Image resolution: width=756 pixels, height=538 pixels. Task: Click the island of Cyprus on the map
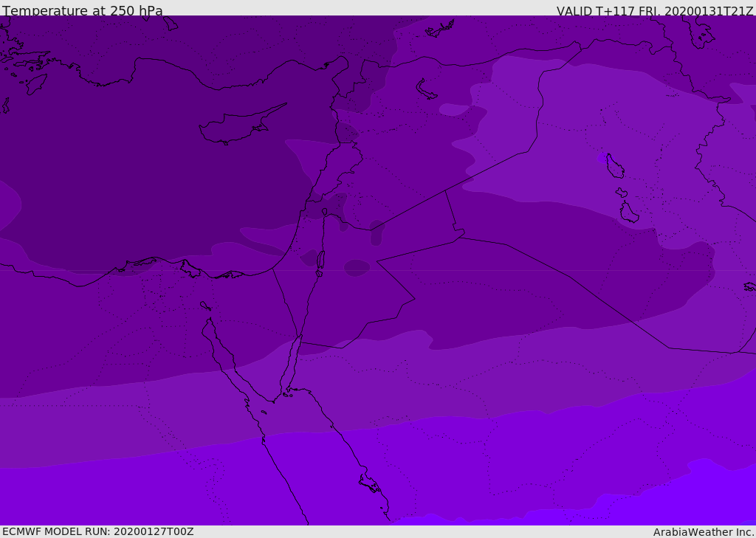click(x=243, y=125)
